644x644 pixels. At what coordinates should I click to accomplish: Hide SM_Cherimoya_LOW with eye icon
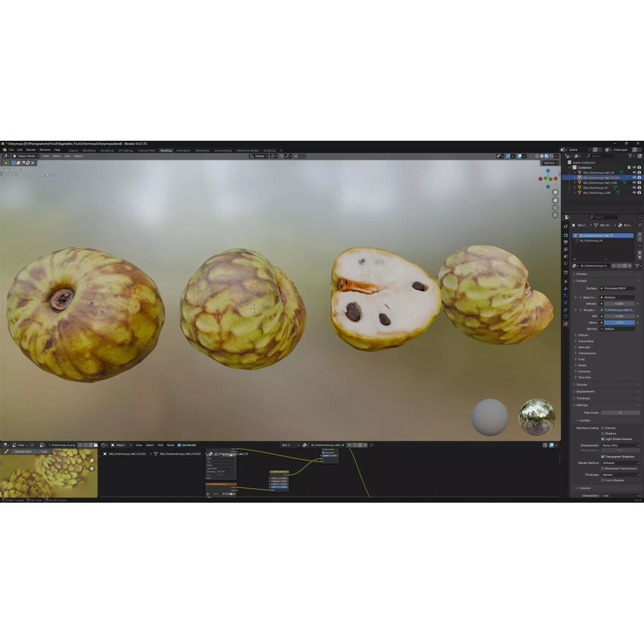634,192
